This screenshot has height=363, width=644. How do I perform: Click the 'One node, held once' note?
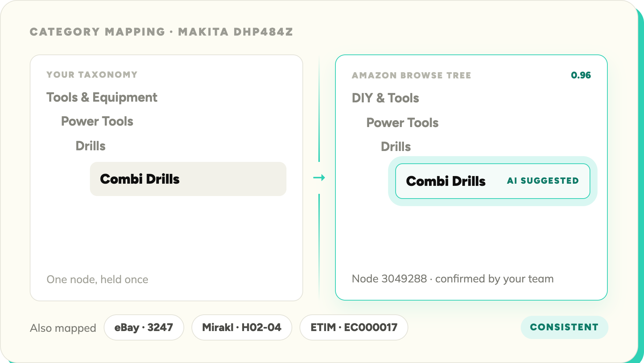coord(98,280)
